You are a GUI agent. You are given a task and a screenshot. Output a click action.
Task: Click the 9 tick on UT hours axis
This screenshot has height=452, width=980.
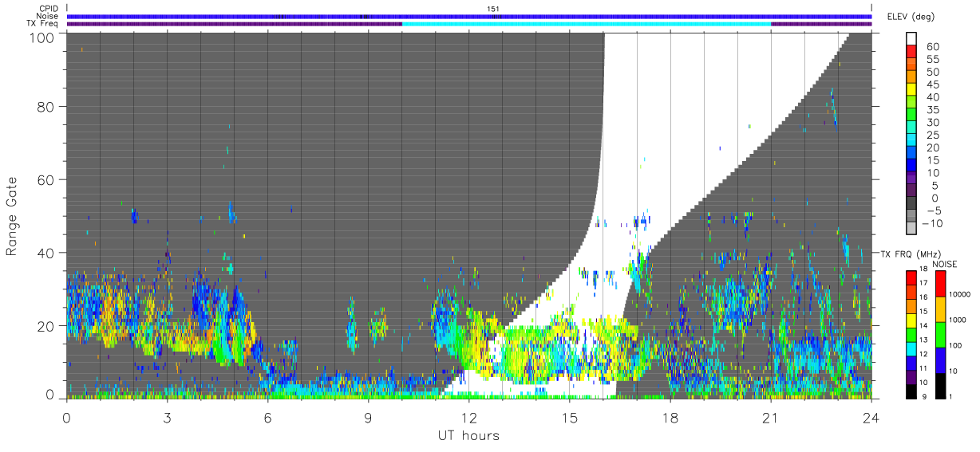369,416
